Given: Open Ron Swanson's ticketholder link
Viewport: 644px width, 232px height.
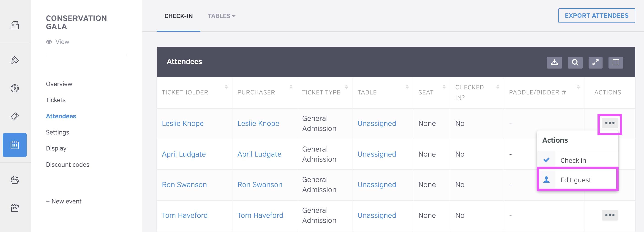Looking at the screenshot, I should point(184,185).
